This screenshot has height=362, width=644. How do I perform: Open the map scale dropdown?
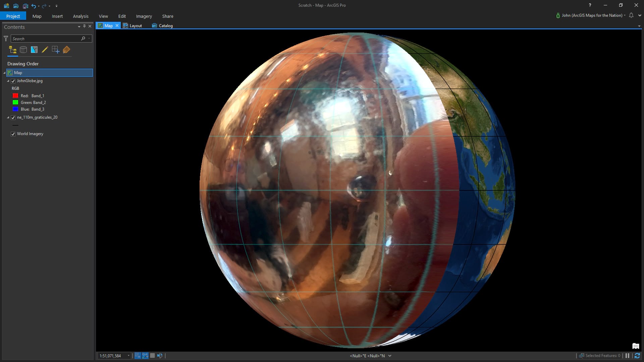pos(128,356)
